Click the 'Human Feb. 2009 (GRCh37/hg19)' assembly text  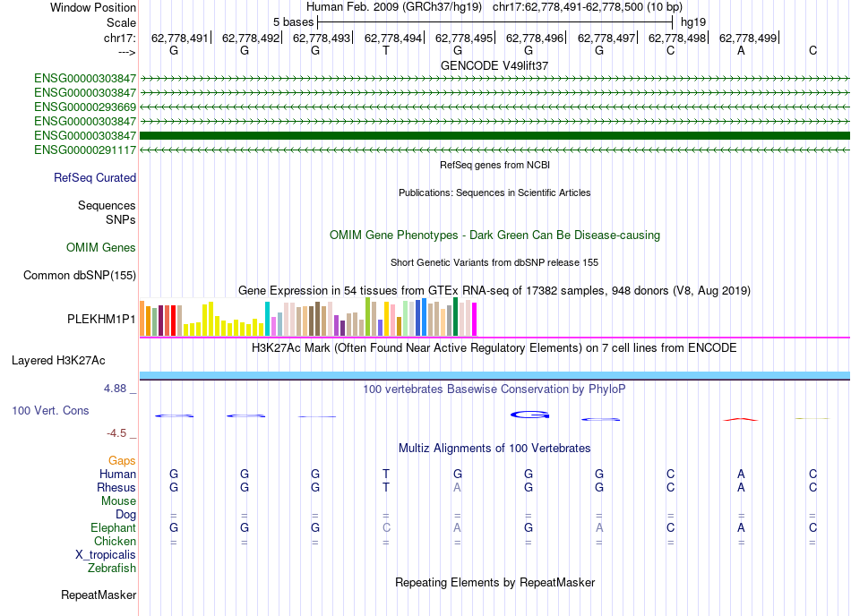[x=394, y=7]
